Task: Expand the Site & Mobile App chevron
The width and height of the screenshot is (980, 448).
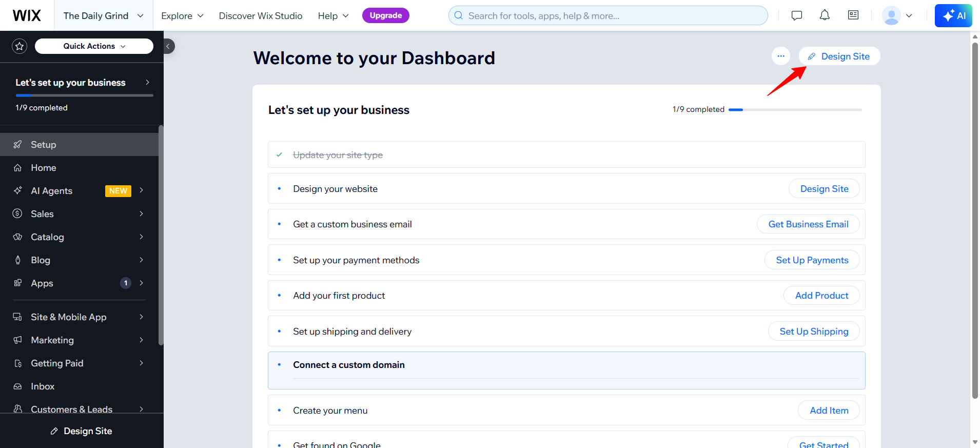Action: [141, 317]
